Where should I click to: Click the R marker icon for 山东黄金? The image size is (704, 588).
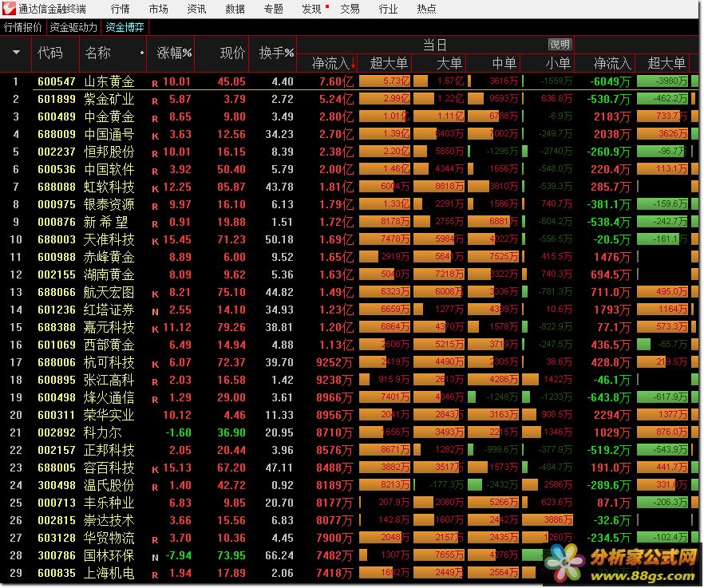(155, 84)
